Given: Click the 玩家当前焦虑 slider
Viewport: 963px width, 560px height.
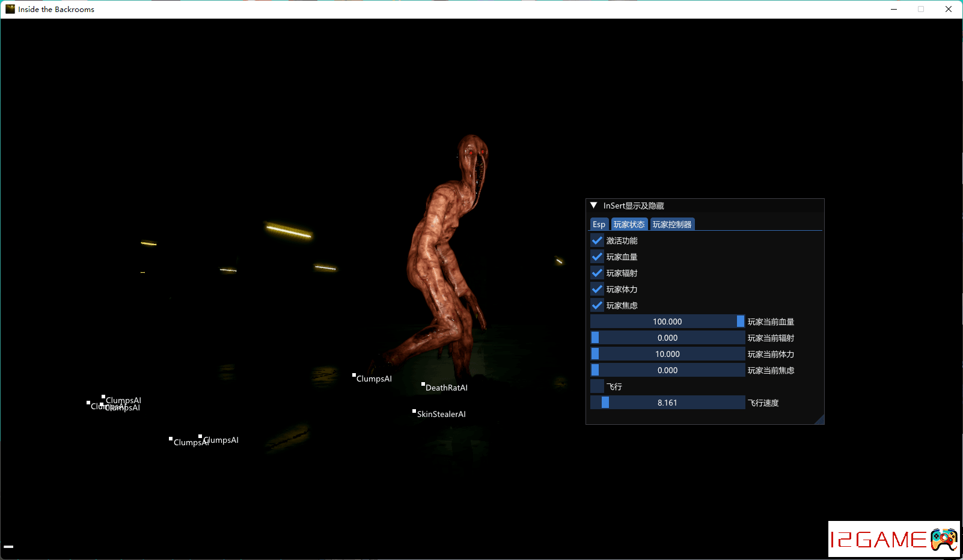Looking at the screenshot, I should [667, 370].
